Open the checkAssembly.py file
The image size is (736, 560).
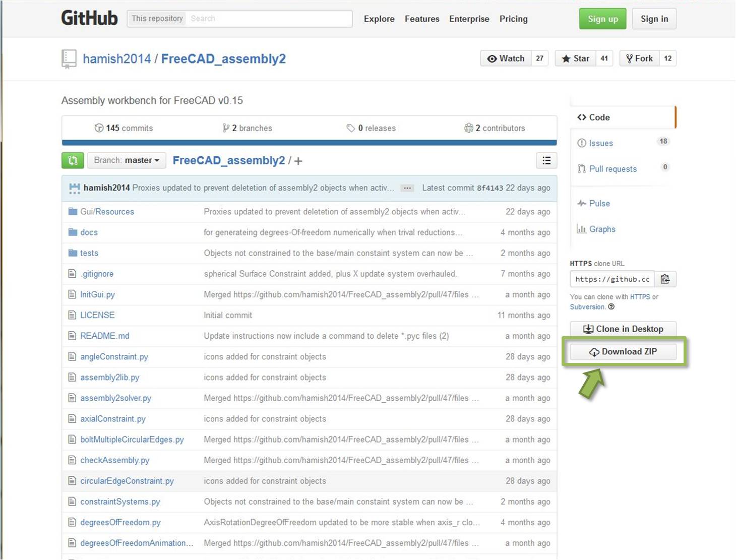114,460
